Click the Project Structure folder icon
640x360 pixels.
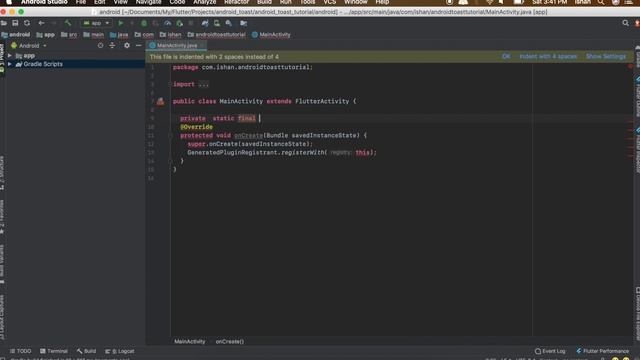[244, 23]
